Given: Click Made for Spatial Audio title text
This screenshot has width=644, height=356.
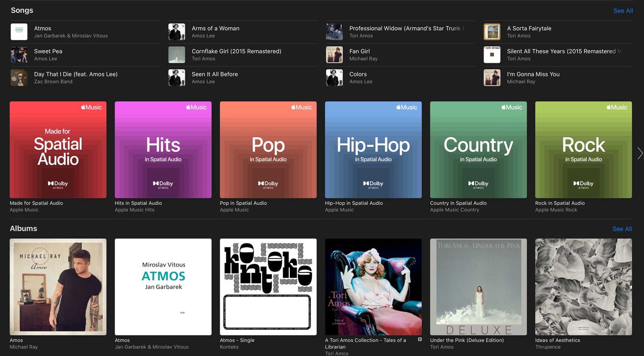Looking at the screenshot, I should click(x=36, y=203).
